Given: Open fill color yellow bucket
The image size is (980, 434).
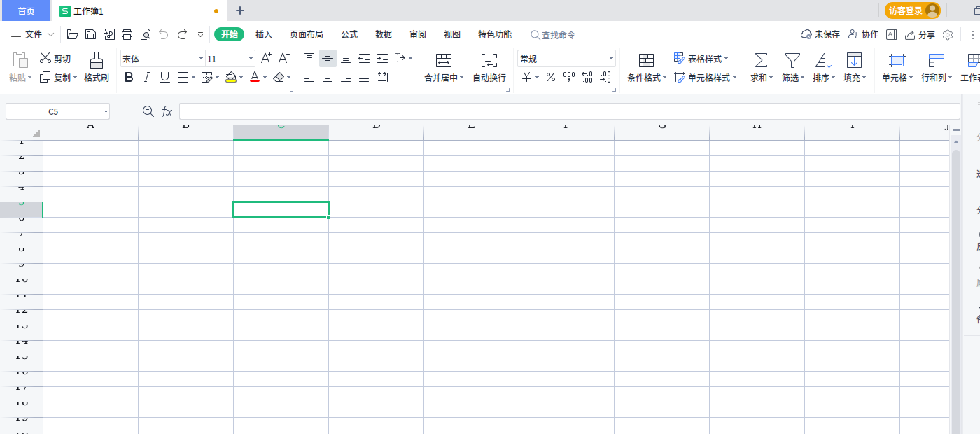Looking at the screenshot, I should [x=231, y=77].
